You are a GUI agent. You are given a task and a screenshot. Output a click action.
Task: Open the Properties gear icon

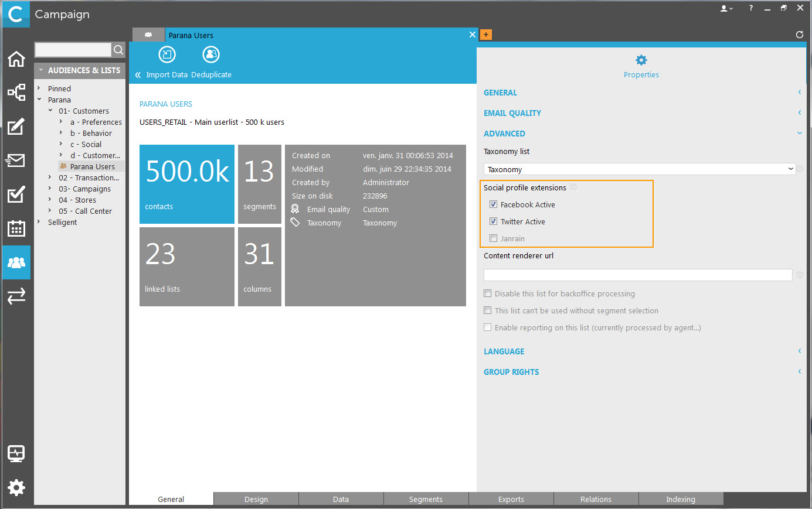click(x=641, y=60)
